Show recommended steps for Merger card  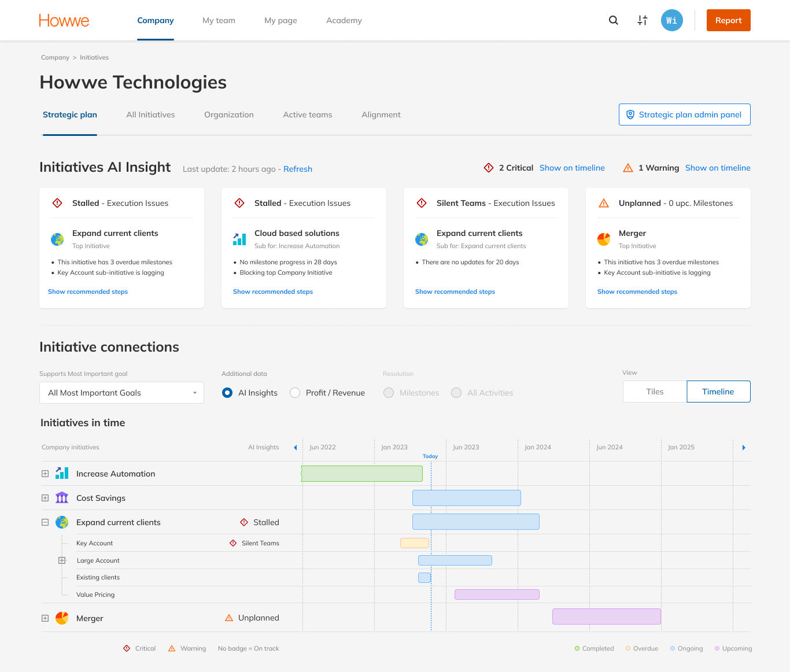[637, 291]
